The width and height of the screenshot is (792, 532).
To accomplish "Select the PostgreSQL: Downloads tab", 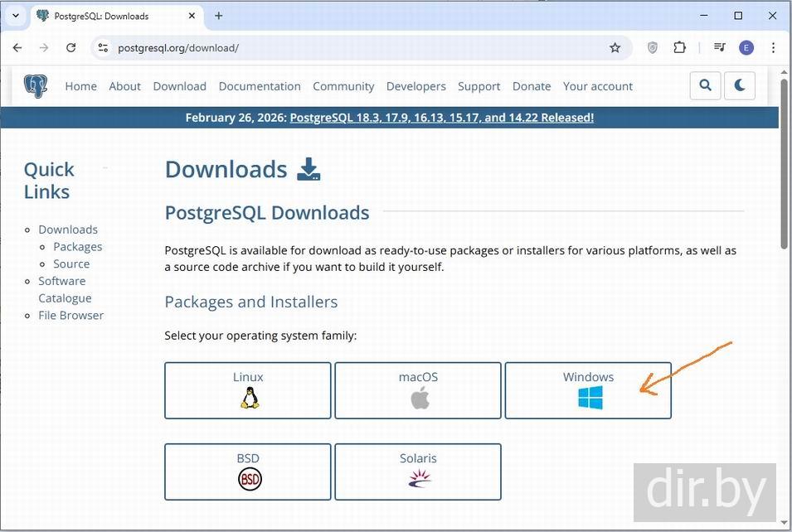I will click(x=117, y=16).
